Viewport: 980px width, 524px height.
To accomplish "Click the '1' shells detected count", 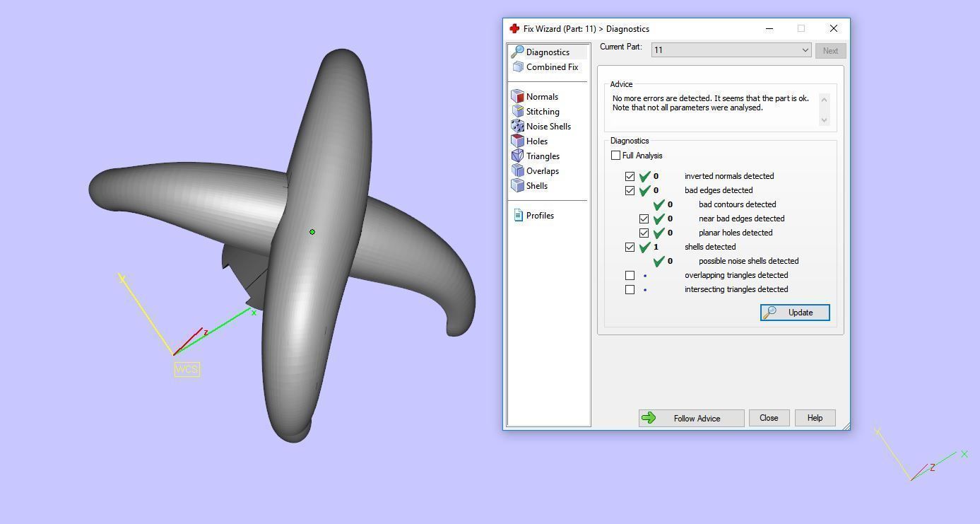I will [656, 247].
